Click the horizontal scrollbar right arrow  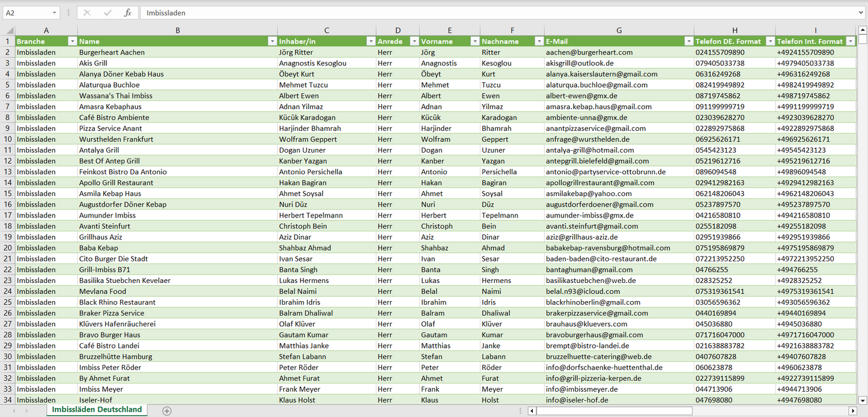point(852,411)
